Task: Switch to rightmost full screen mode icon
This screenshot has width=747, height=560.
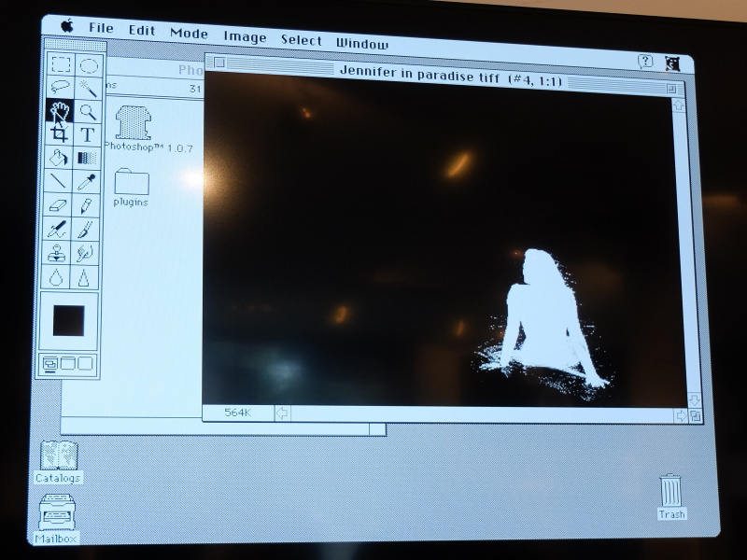Action: pyautogui.click(x=85, y=364)
